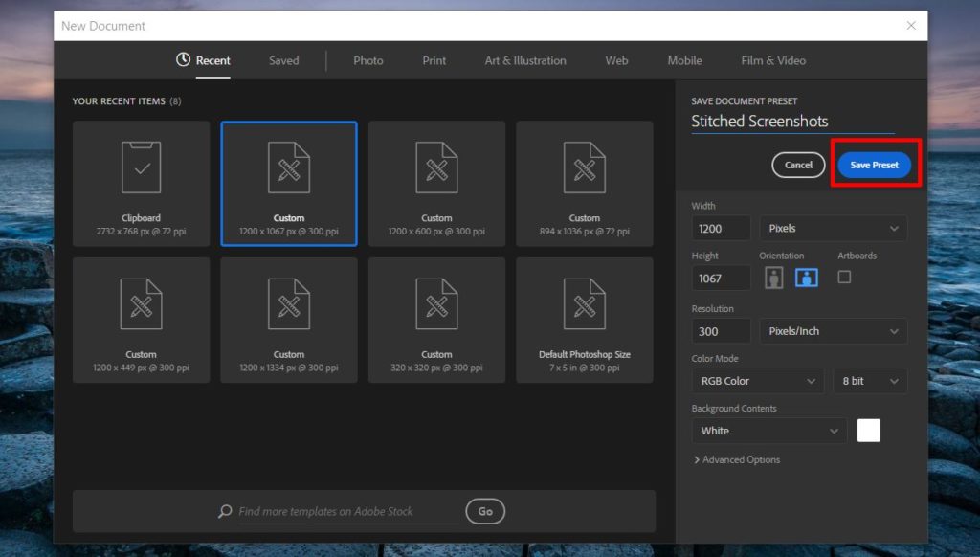The height and width of the screenshot is (557, 980).
Task: Click the Save Preset button
Action: point(873,164)
